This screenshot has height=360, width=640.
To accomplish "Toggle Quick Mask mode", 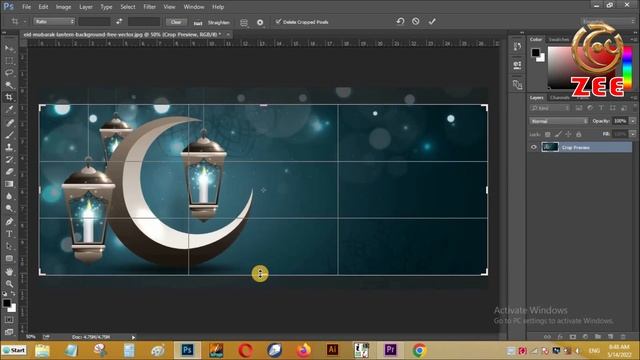I will 9,320.
